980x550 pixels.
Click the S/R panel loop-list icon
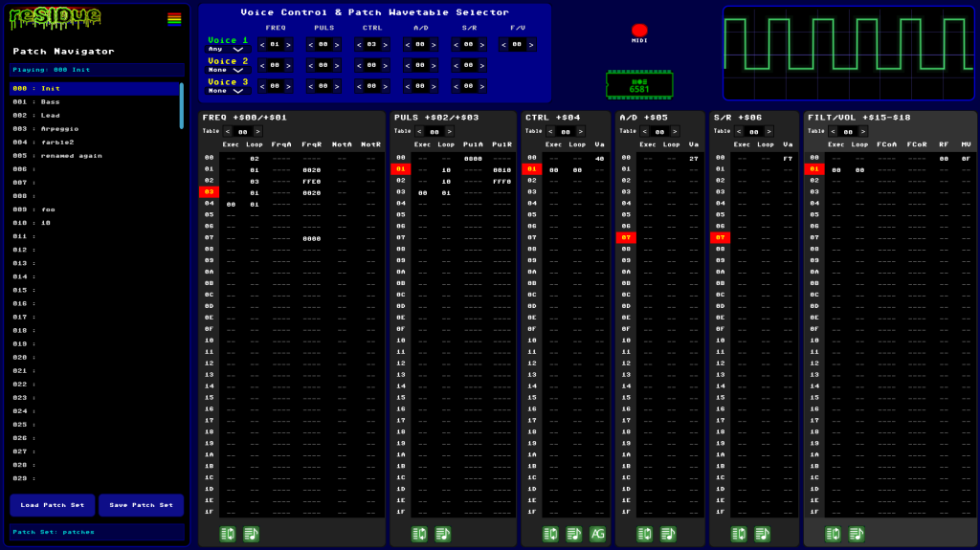(x=740, y=534)
